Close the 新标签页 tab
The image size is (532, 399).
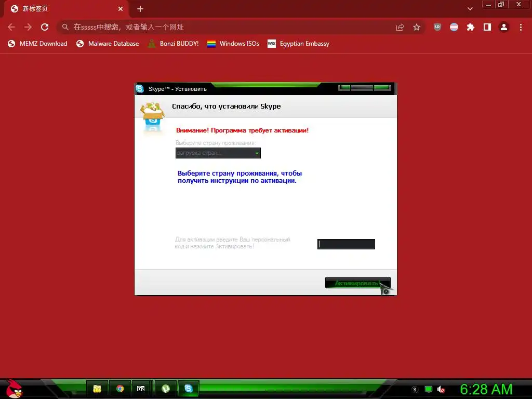[121, 9]
